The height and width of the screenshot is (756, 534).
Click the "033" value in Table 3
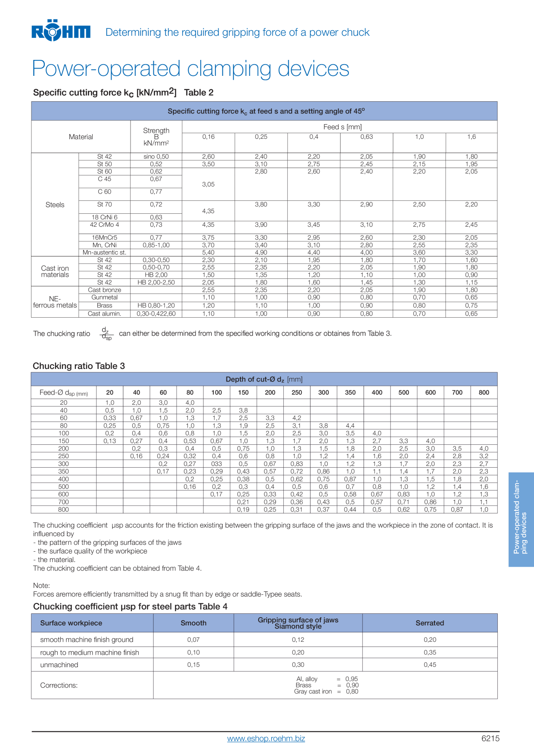pos(217,464)
